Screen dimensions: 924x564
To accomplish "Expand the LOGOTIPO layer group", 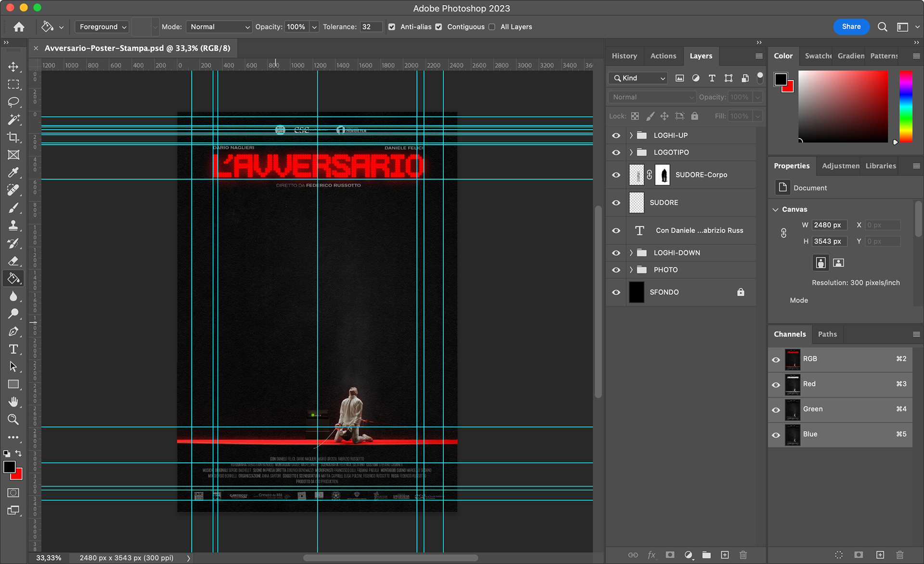I will [631, 152].
